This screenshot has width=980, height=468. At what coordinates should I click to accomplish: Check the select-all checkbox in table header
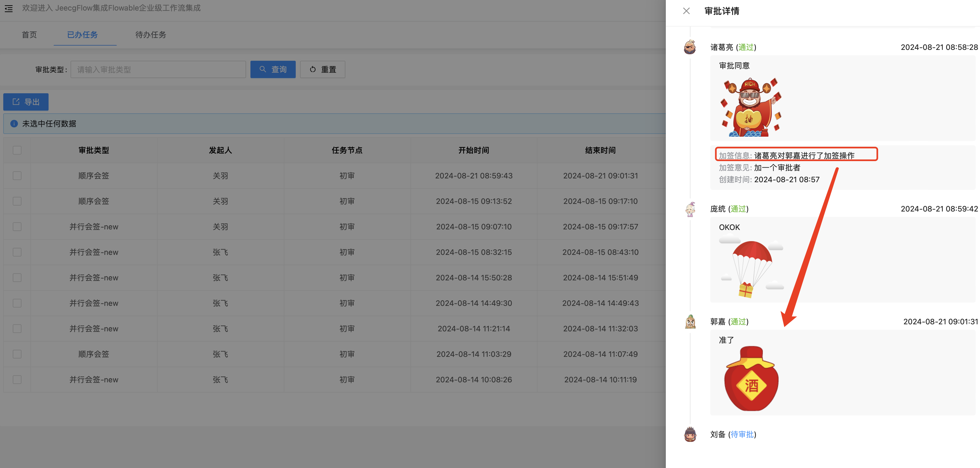point(17,150)
